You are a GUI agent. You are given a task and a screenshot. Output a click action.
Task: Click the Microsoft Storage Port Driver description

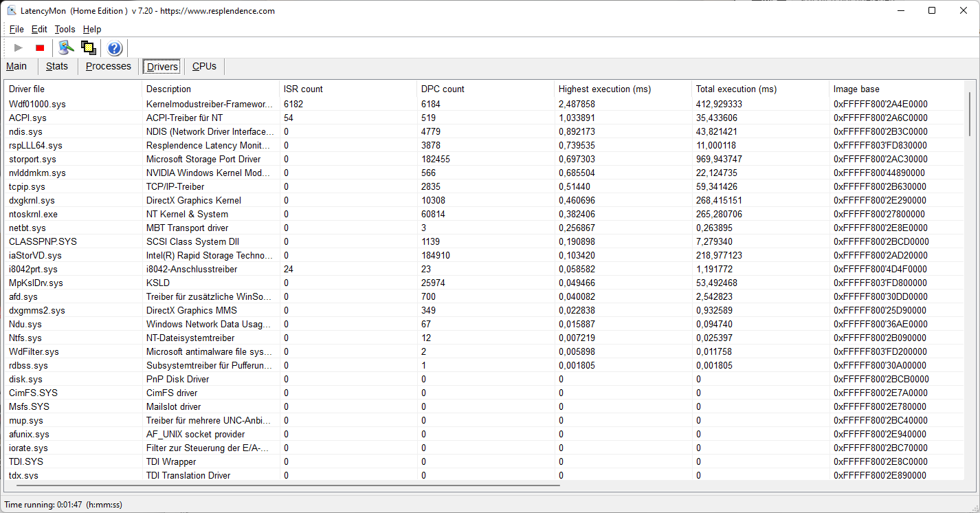click(203, 159)
